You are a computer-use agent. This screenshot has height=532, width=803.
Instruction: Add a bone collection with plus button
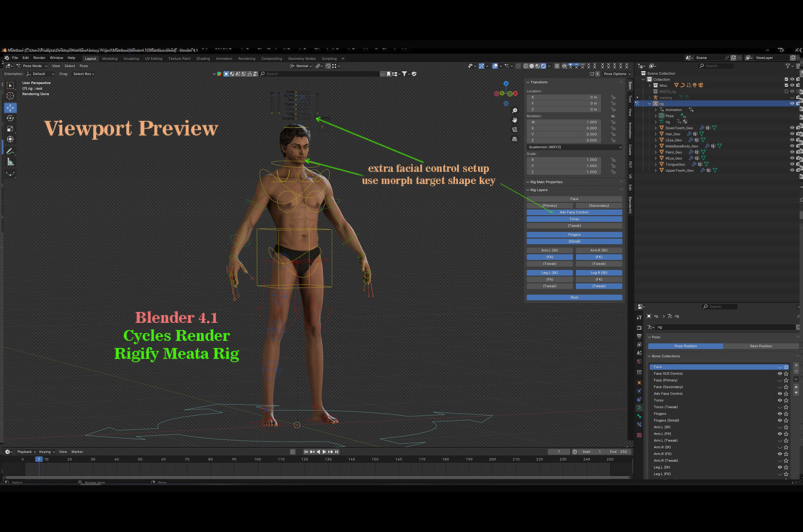pyautogui.click(x=796, y=366)
